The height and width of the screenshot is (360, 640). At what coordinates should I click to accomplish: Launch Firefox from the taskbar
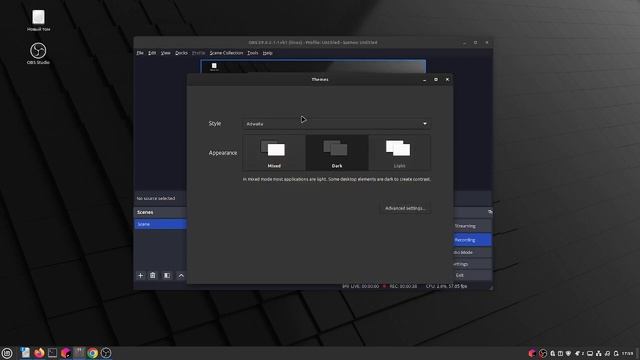coord(39,353)
